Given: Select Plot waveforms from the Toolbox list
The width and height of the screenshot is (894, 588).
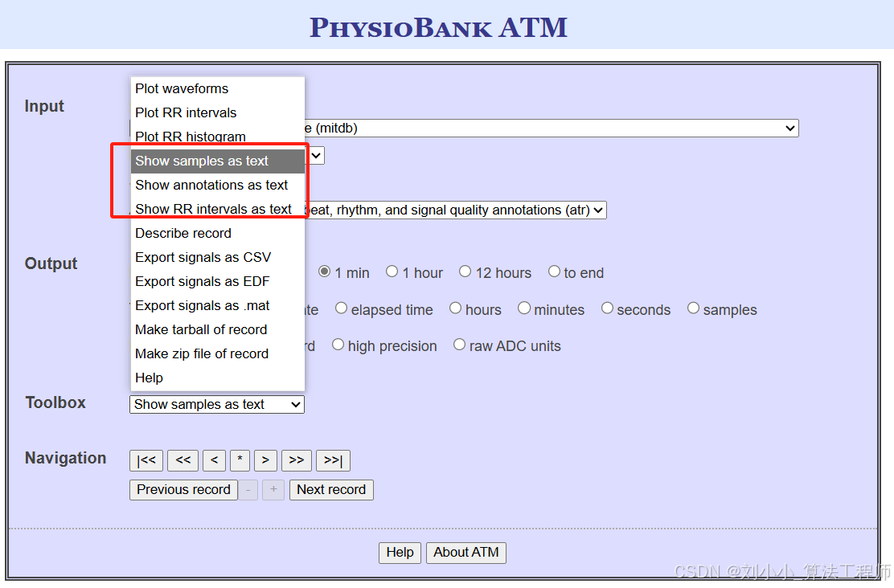Looking at the screenshot, I should (x=217, y=89).
